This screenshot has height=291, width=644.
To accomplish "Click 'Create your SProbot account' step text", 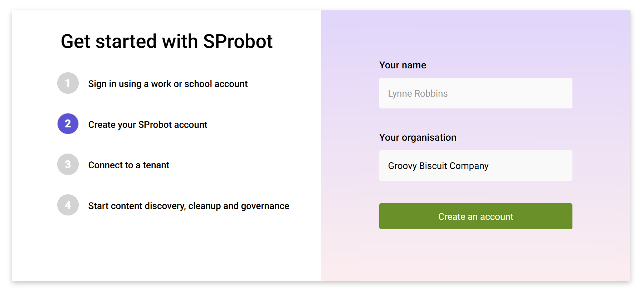I will [148, 125].
